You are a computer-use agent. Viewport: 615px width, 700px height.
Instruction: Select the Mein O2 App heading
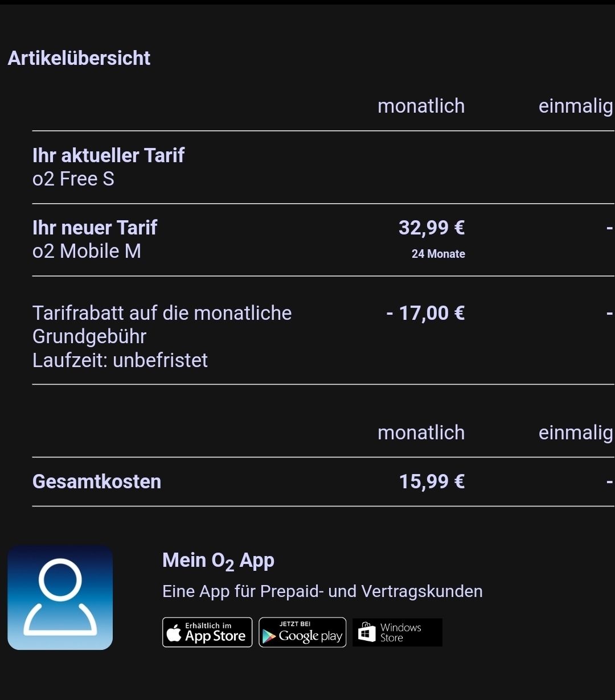click(x=218, y=561)
